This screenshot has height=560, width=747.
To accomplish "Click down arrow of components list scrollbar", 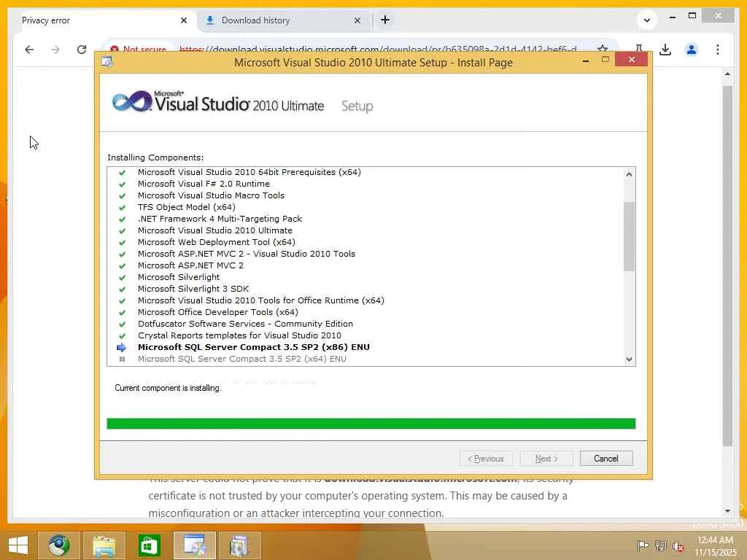I will point(629,359).
